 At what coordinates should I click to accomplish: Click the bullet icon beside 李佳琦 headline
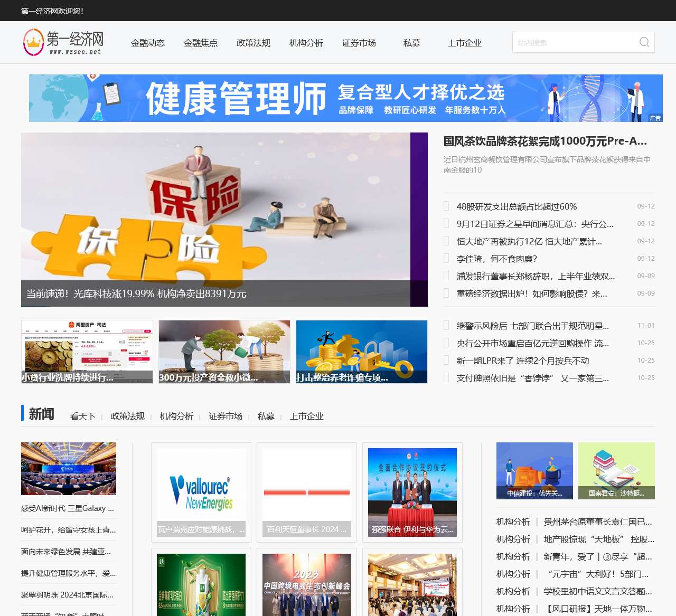[x=446, y=259]
